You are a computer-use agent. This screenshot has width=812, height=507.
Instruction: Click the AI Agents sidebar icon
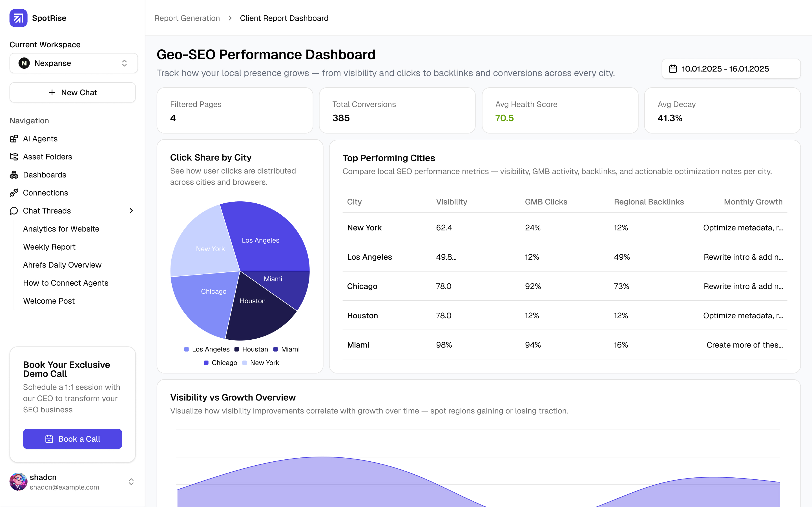pyautogui.click(x=14, y=139)
